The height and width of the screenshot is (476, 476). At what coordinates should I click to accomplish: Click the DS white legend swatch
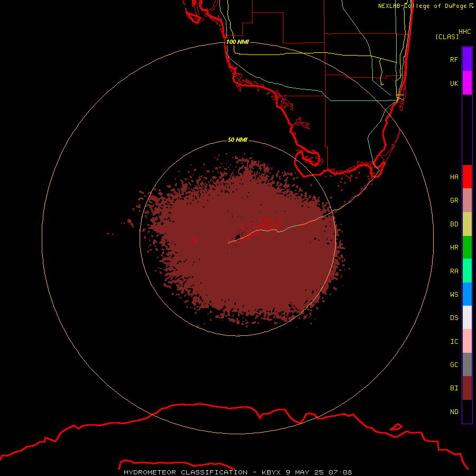coord(467,317)
